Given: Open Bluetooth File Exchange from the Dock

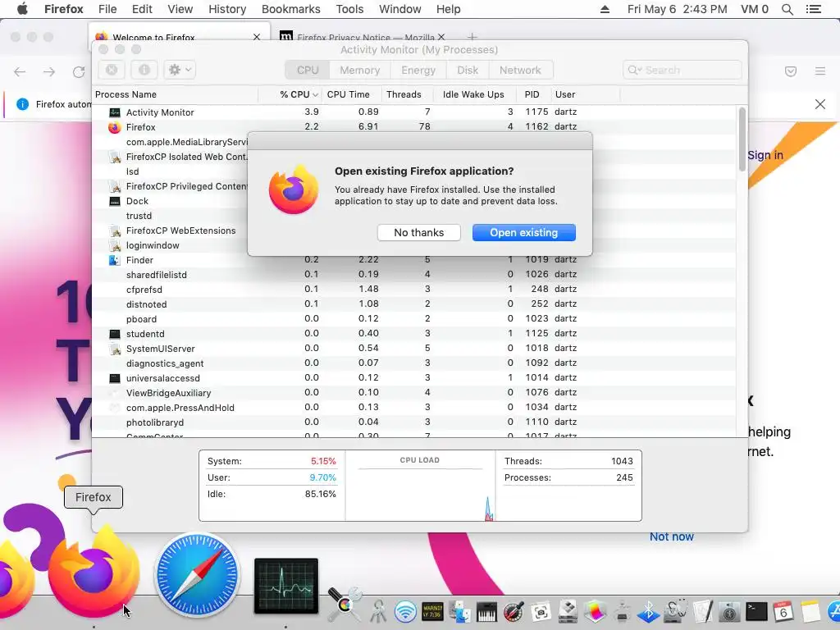Looking at the screenshot, I should (648, 611).
